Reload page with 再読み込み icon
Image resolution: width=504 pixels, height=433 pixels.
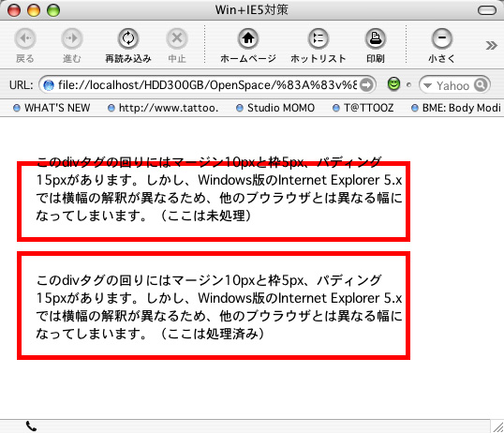tap(128, 38)
